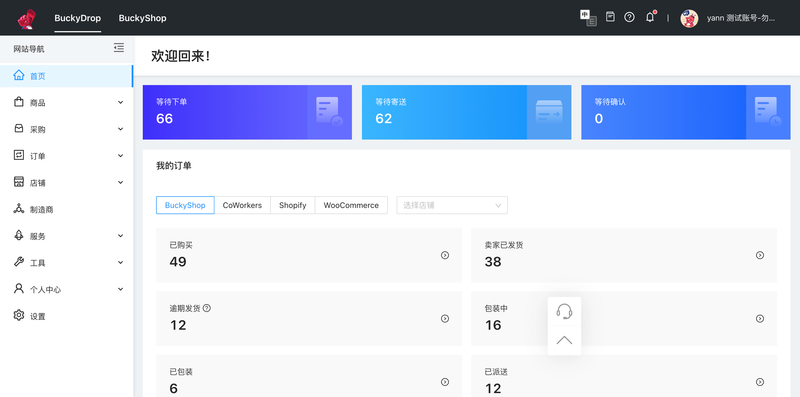800x397 pixels.
Task: Open the 等待确认 card showing 0
Action: coord(686,112)
